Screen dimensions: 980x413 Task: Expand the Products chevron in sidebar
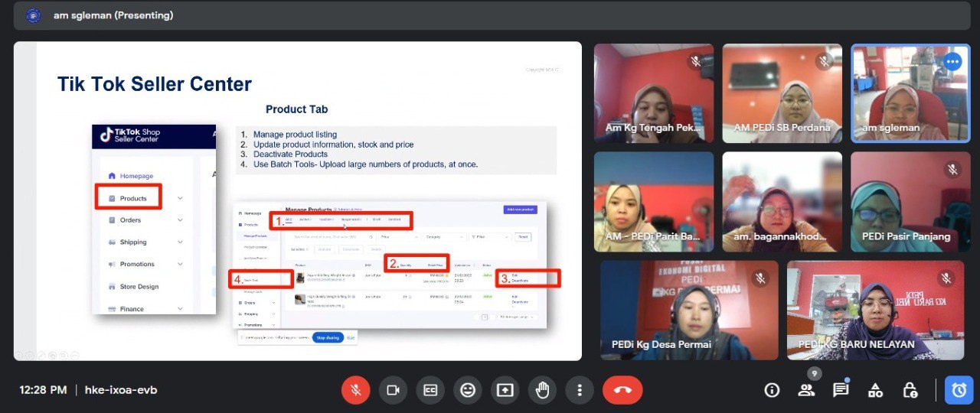pyautogui.click(x=180, y=198)
